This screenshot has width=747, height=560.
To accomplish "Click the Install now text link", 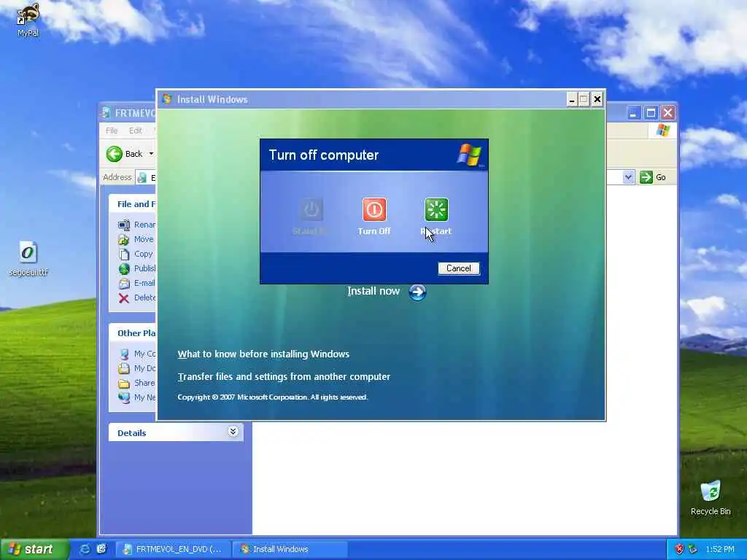I will [373, 291].
